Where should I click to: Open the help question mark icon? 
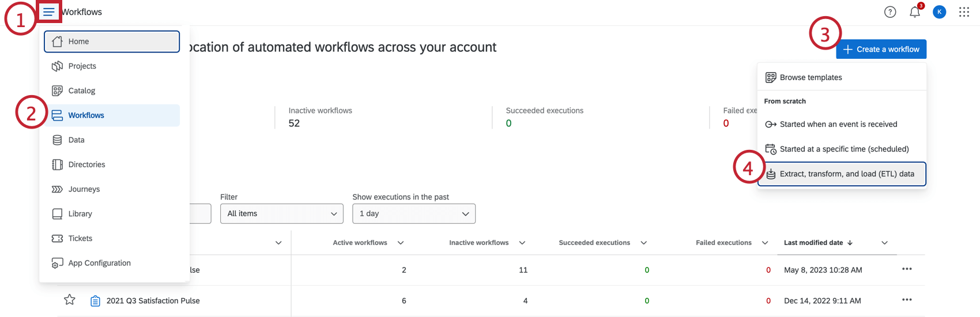tap(890, 12)
